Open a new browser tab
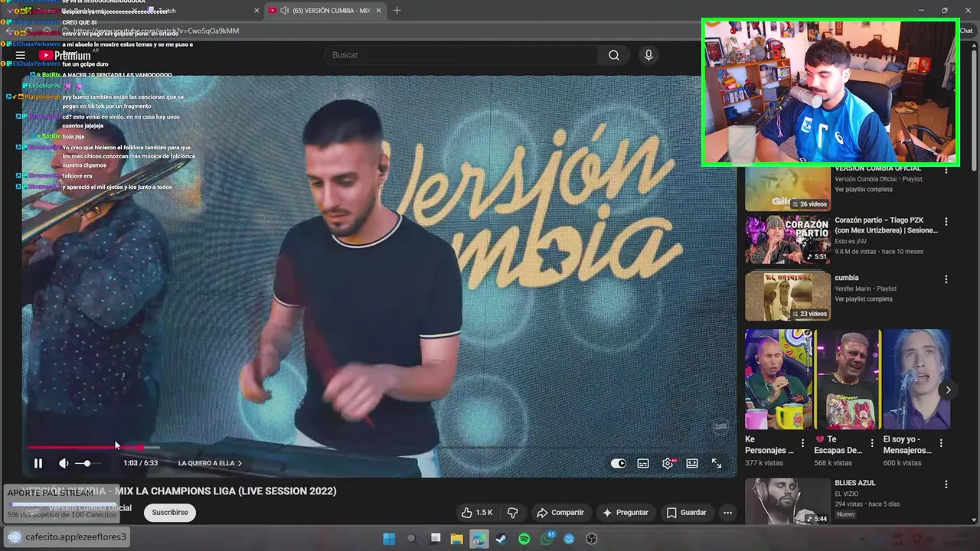The height and width of the screenshot is (551, 980). pyautogui.click(x=397, y=11)
